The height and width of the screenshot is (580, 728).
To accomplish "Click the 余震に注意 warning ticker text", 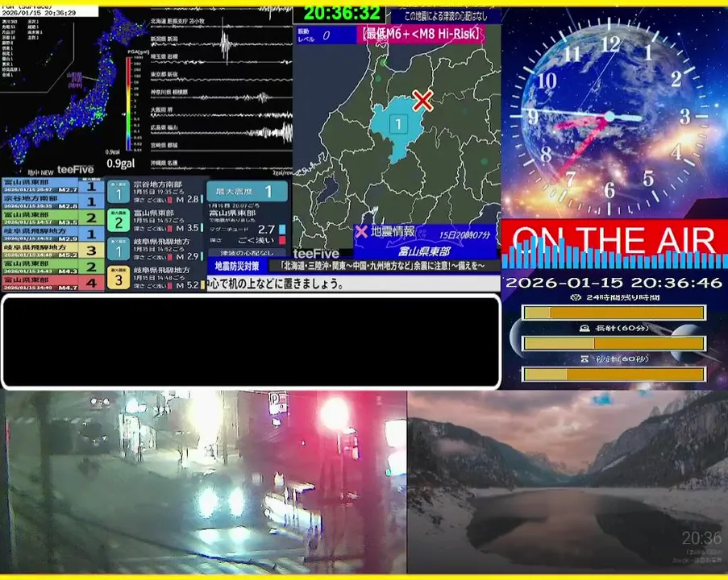I will [x=383, y=266].
